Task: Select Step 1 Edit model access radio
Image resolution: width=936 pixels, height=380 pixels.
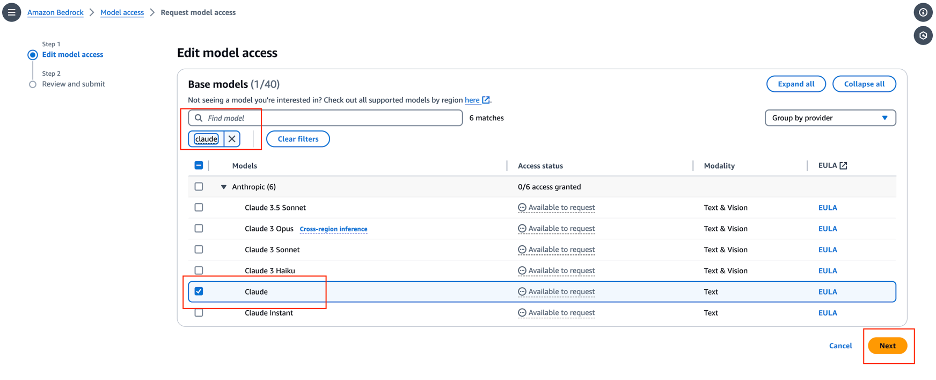Action: pos(32,55)
